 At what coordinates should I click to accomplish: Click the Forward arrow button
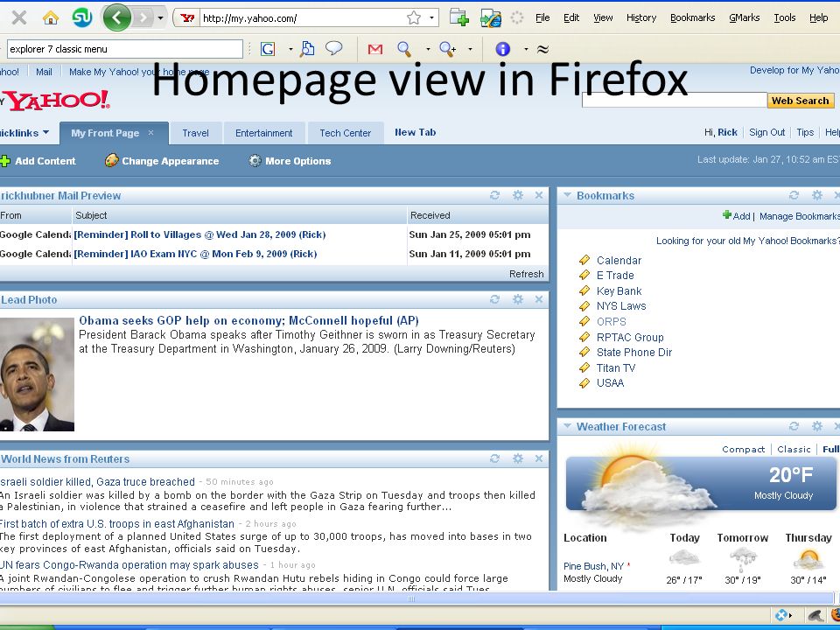143,18
